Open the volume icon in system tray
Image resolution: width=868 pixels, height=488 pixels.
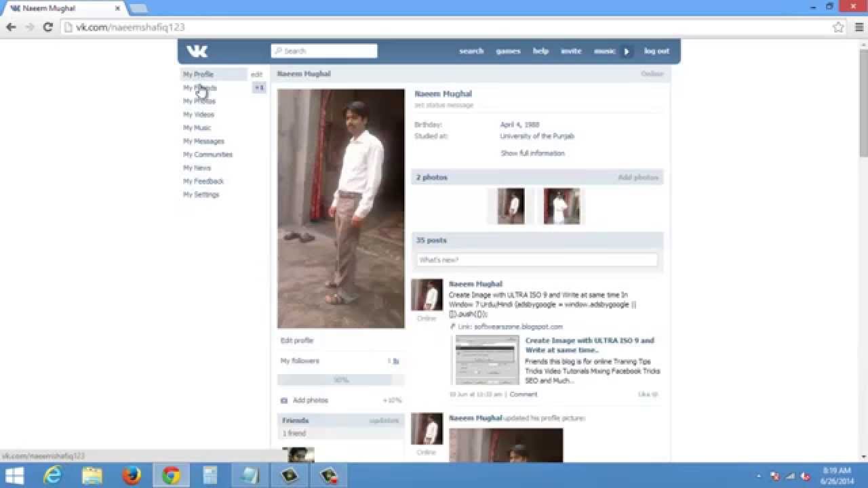[x=806, y=476]
